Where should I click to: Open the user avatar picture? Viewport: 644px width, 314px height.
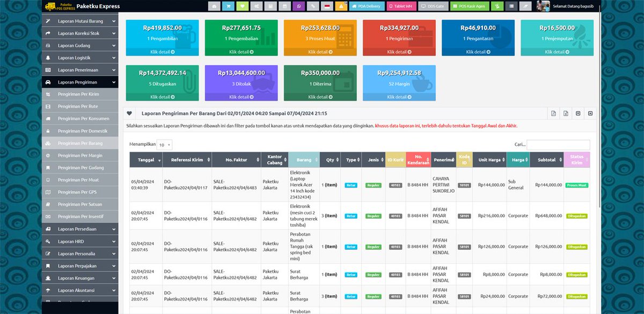(543, 6)
